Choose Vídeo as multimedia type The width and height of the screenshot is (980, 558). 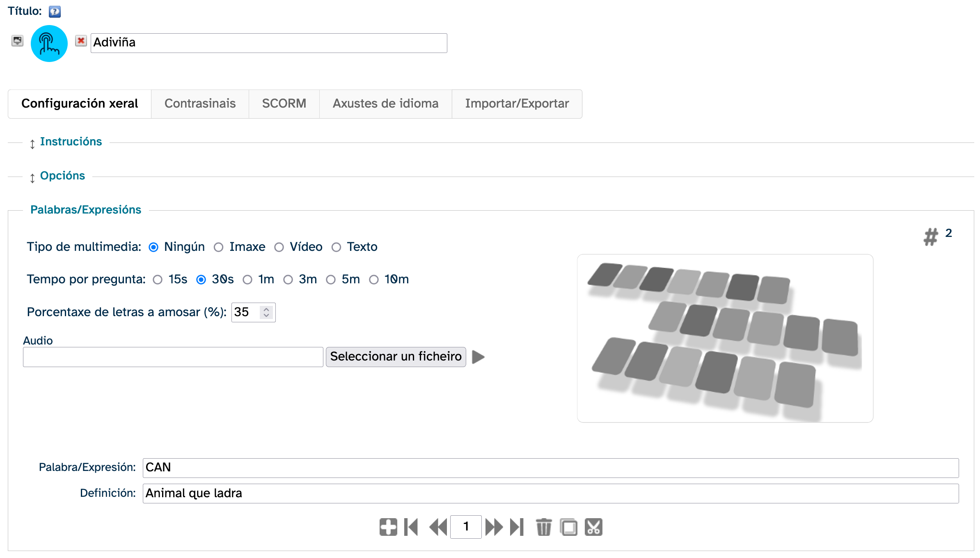pyautogui.click(x=279, y=247)
